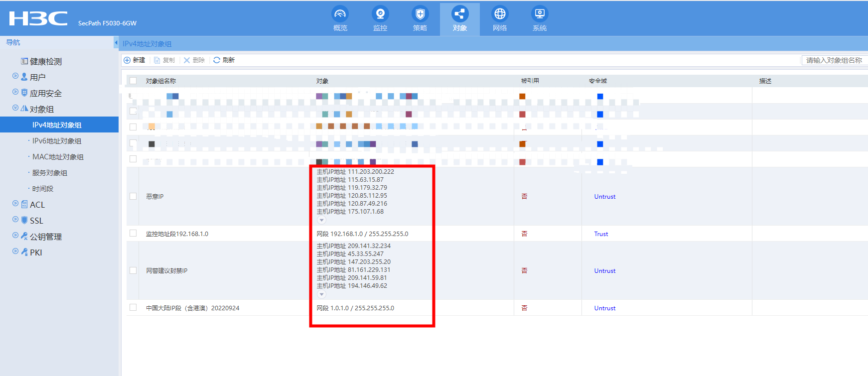Click the 恶意IP group name
868x376 pixels.
pyautogui.click(x=155, y=197)
